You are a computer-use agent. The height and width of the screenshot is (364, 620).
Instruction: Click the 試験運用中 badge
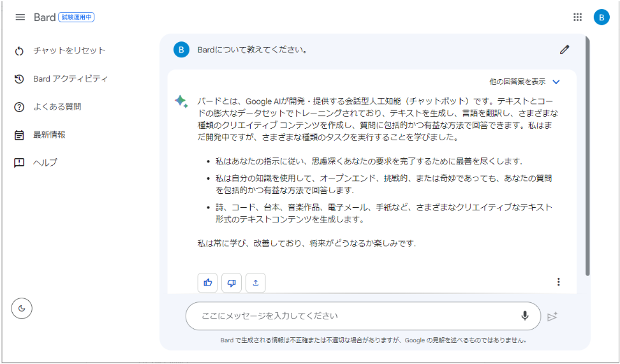77,17
